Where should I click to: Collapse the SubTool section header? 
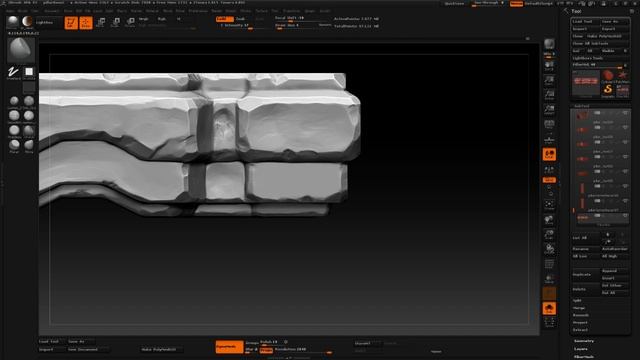[x=582, y=106]
